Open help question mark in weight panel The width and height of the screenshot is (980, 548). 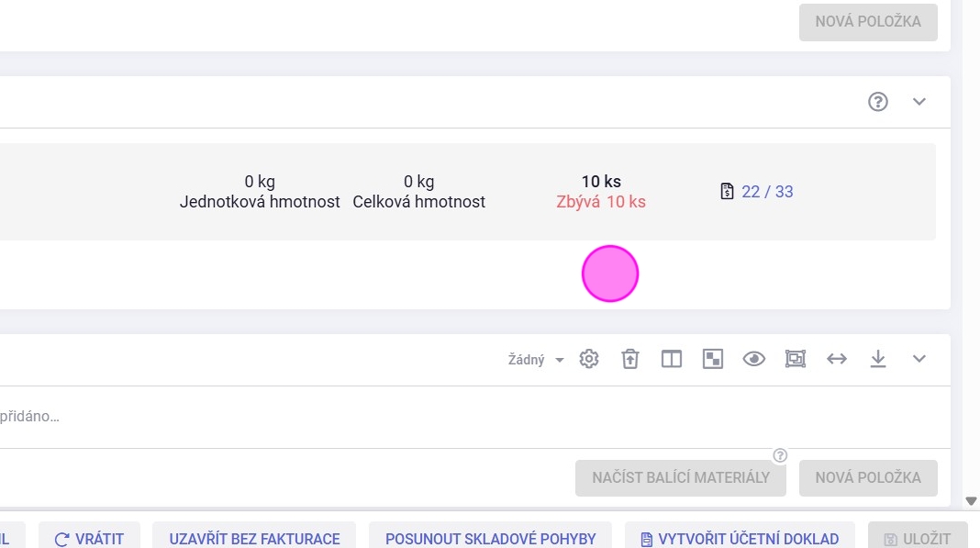pos(878,102)
